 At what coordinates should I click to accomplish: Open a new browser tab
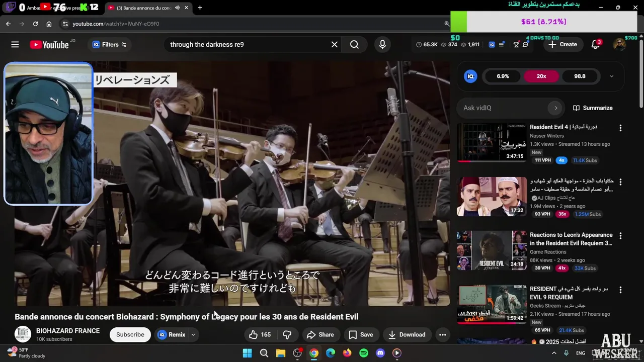200,8
